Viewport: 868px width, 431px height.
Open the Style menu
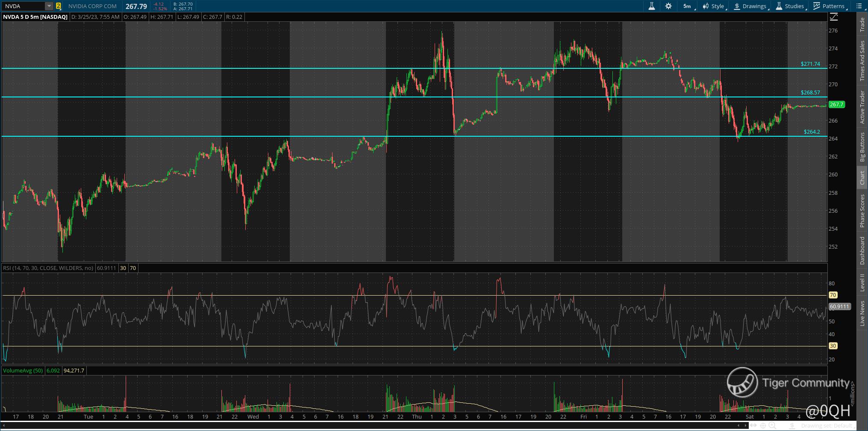click(x=714, y=6)
